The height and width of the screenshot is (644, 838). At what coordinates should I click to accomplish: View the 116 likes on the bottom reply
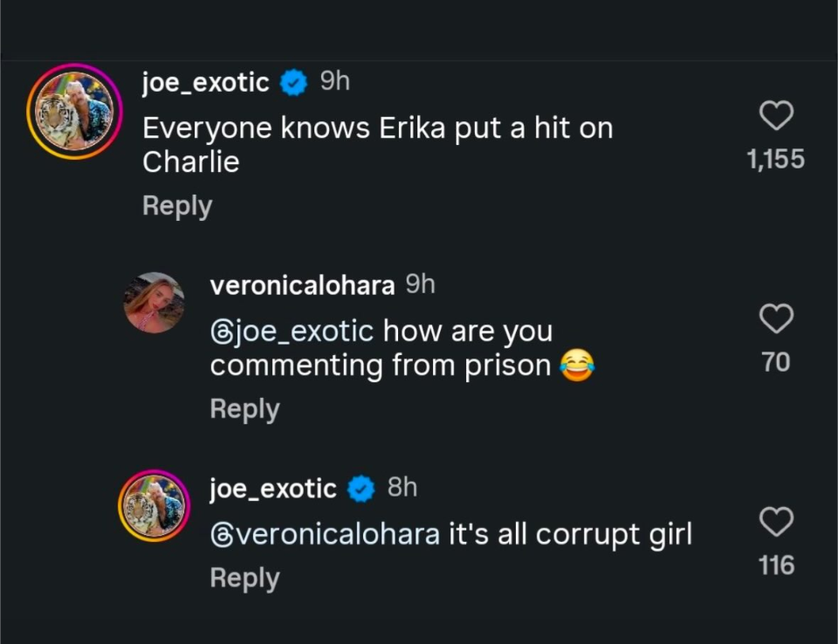pos(775,565)
